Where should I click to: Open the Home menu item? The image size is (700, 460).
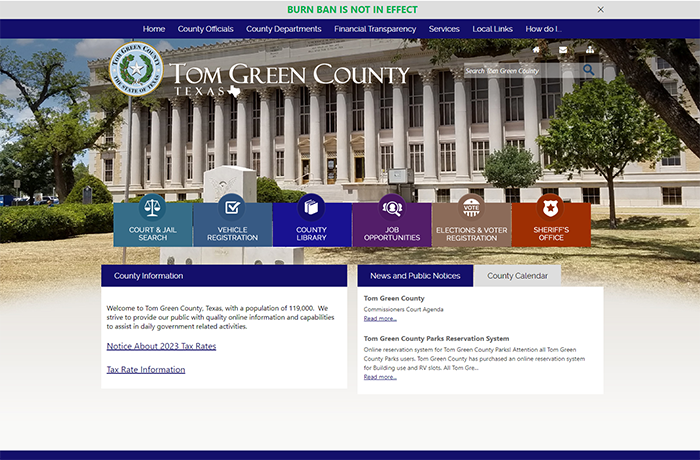point(154,29)
